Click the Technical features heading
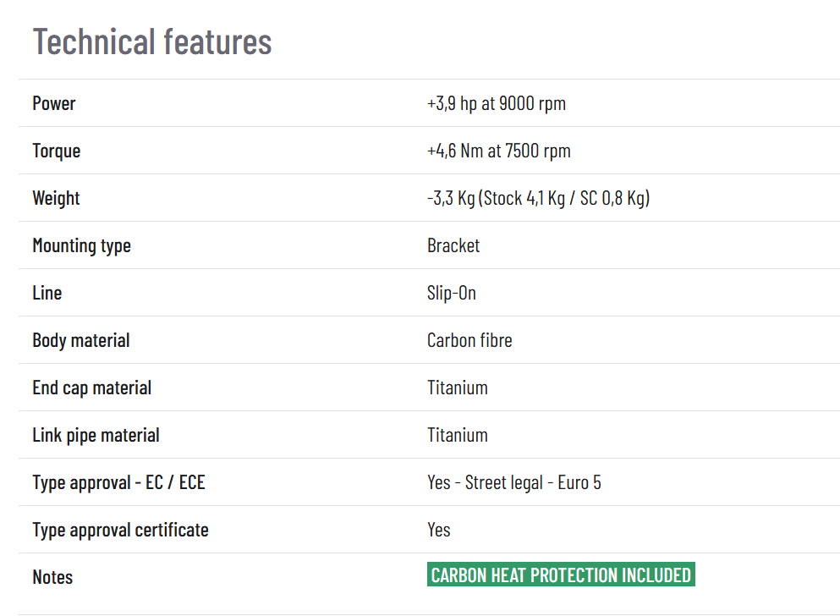The width and height of the screenshot is (840, 616). coord(152,41)
